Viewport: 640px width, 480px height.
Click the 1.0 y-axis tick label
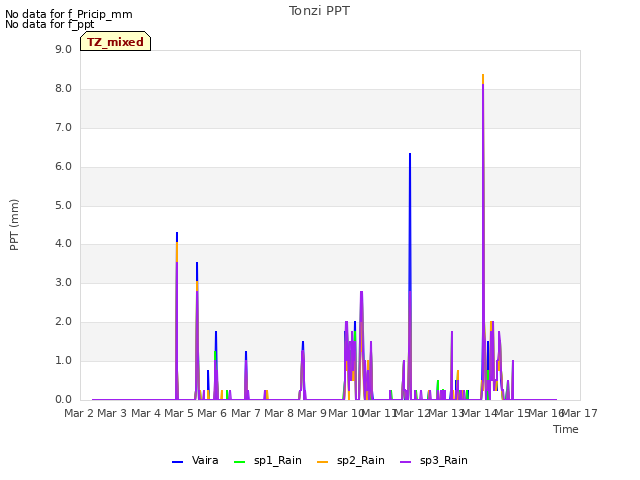point(63,360)
